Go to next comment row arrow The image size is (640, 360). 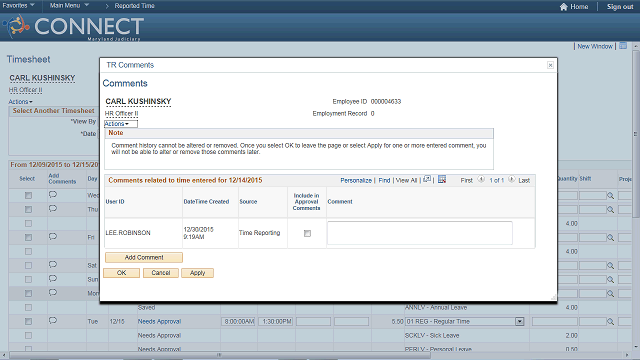pyautogui.click(x=511, y=180)
